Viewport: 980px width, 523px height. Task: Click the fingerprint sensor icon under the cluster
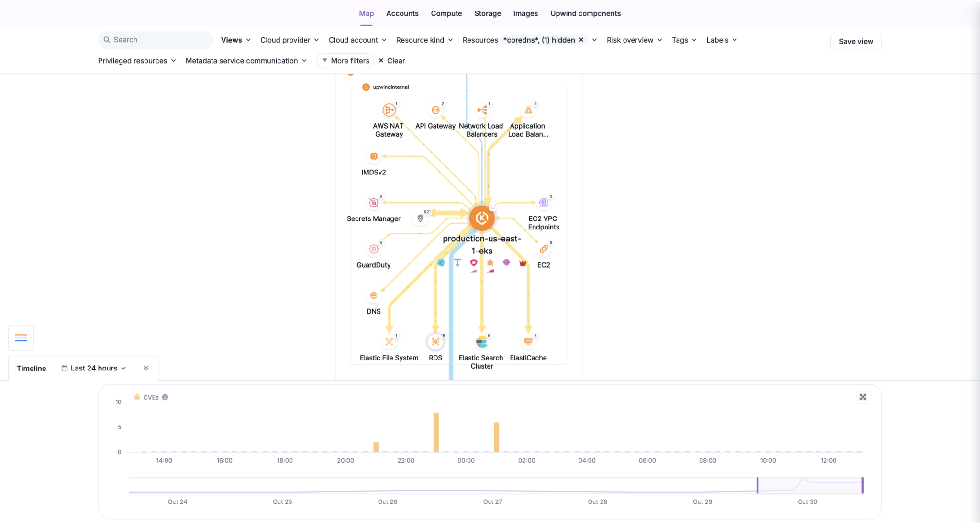tap(506, 262)
